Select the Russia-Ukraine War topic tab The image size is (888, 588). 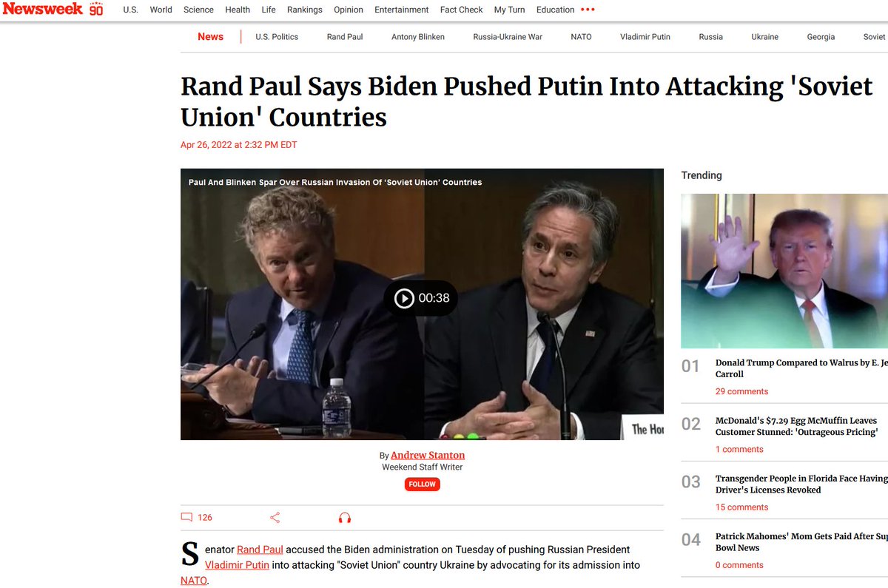[508, 37]
